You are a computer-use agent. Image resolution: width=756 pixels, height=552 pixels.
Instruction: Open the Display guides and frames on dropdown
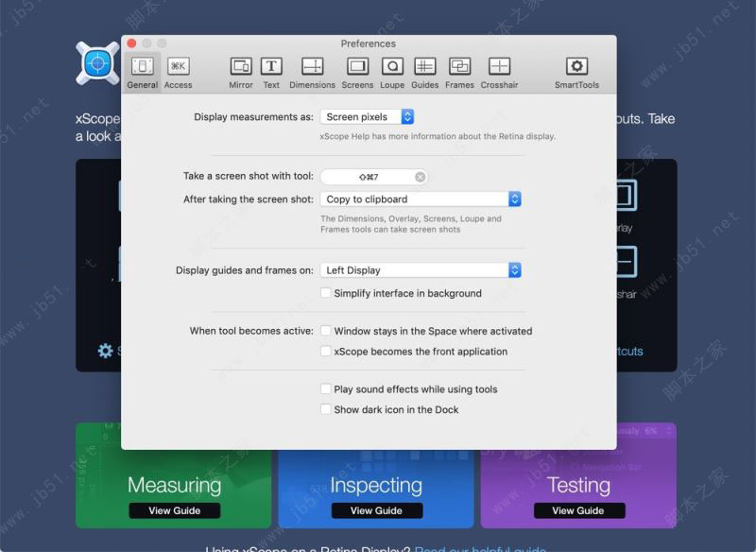[x=421, y=270]
